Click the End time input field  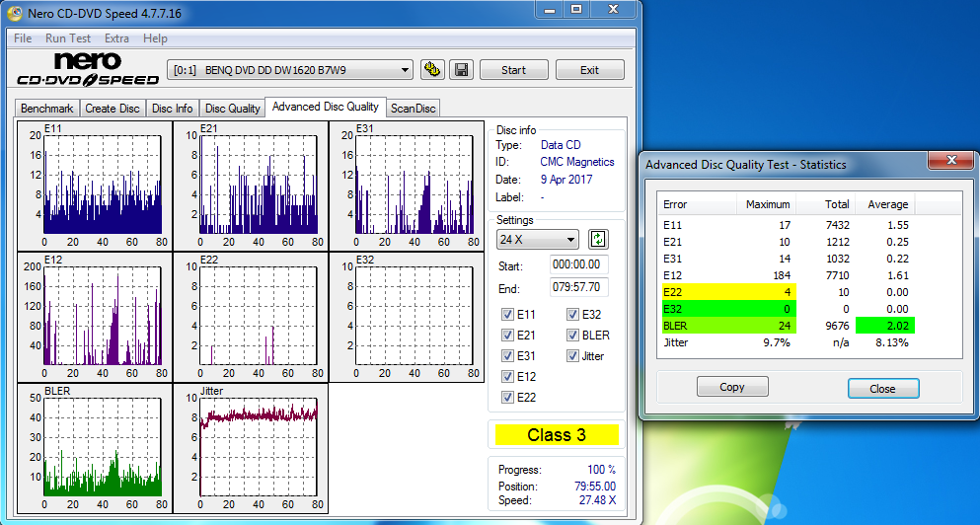coord(579,287)
